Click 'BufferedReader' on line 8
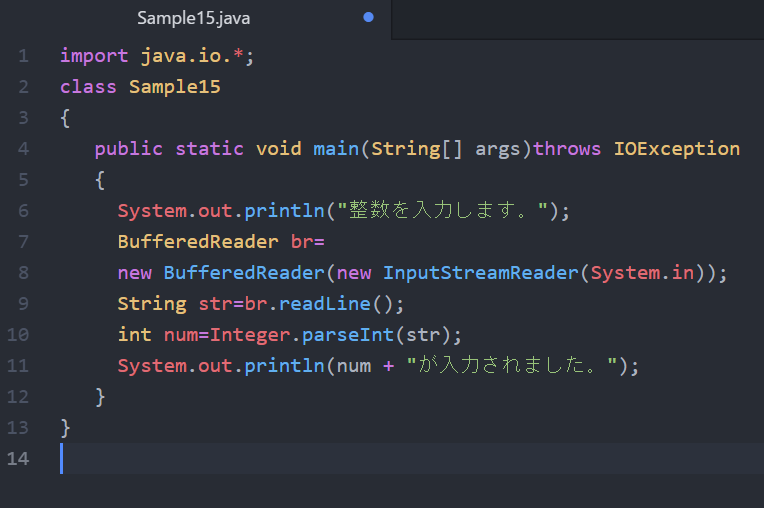 pyautogui.click(x=244, y=273)
